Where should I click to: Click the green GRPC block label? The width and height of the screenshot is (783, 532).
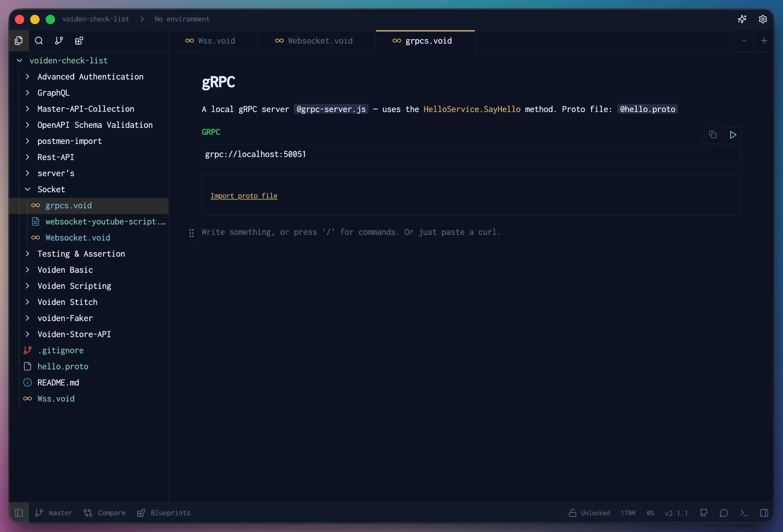click(x=211, y=132)
